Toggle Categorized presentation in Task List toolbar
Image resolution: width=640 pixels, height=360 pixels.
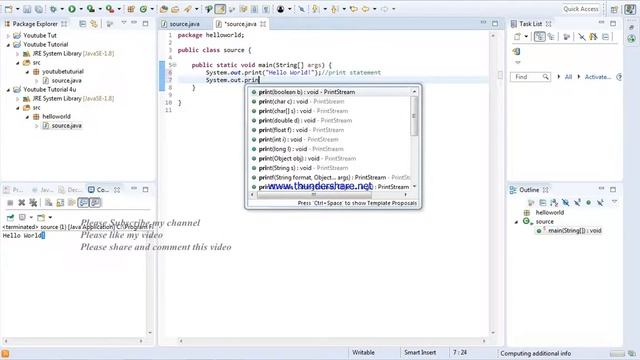point(540,37)
